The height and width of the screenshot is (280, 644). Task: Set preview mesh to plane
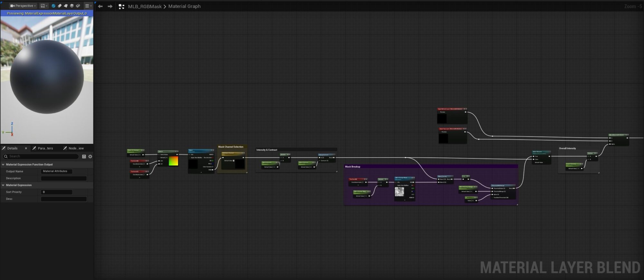[66, 6]
